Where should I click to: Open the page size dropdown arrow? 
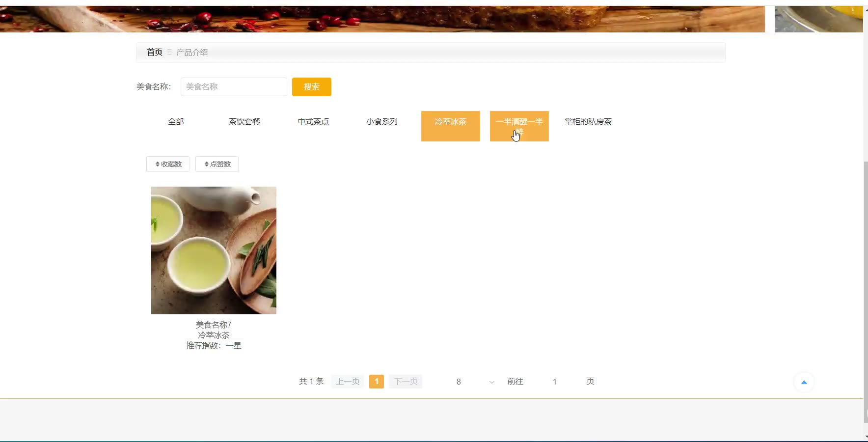point(491,382)
